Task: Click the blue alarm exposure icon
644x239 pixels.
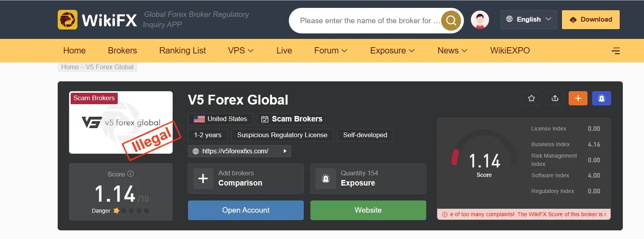Action: point(602,98)
